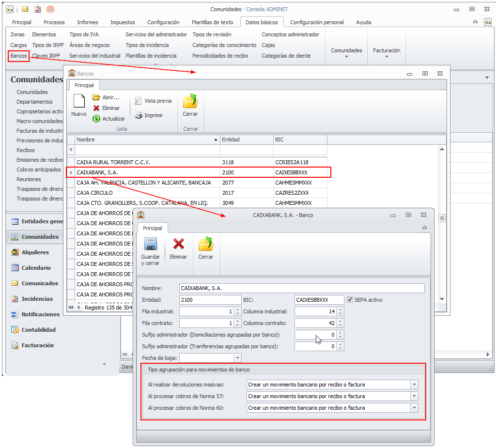Open Norma 57 cobros dropdown
Viewport: 496px width, 448px height.
(414, 396)
